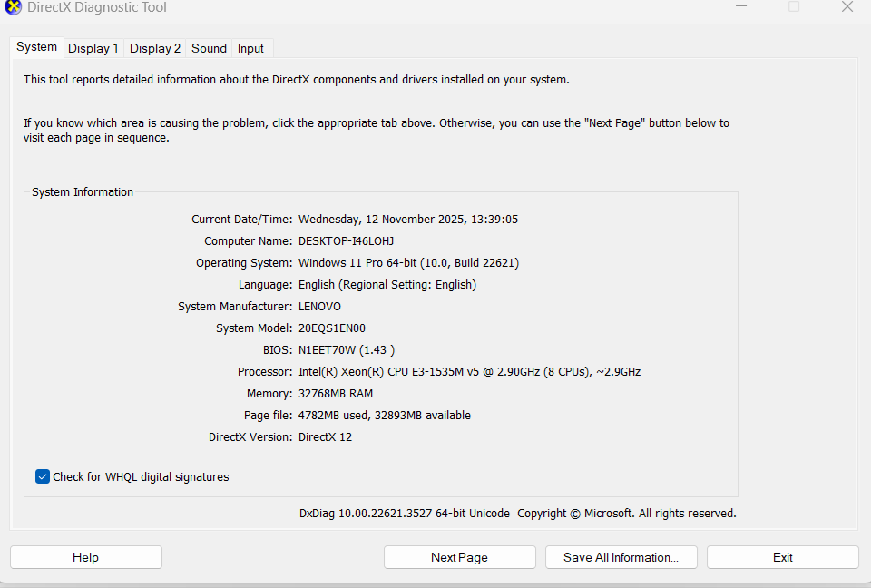Disable Check for WHQL digital signatures
This screenshot has height=588, width=871.
click(x=43, y=476)
